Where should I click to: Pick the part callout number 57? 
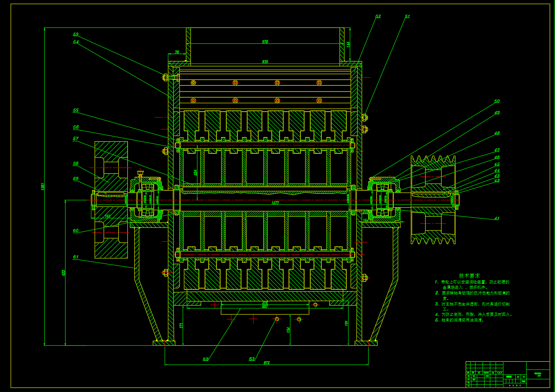click(x=76, y=139)
